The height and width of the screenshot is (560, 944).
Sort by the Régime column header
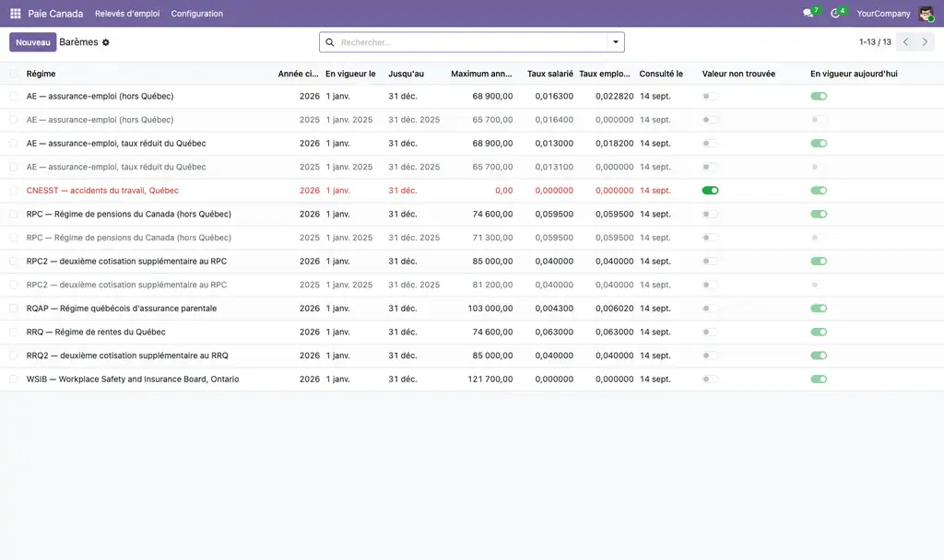[41, 74]
